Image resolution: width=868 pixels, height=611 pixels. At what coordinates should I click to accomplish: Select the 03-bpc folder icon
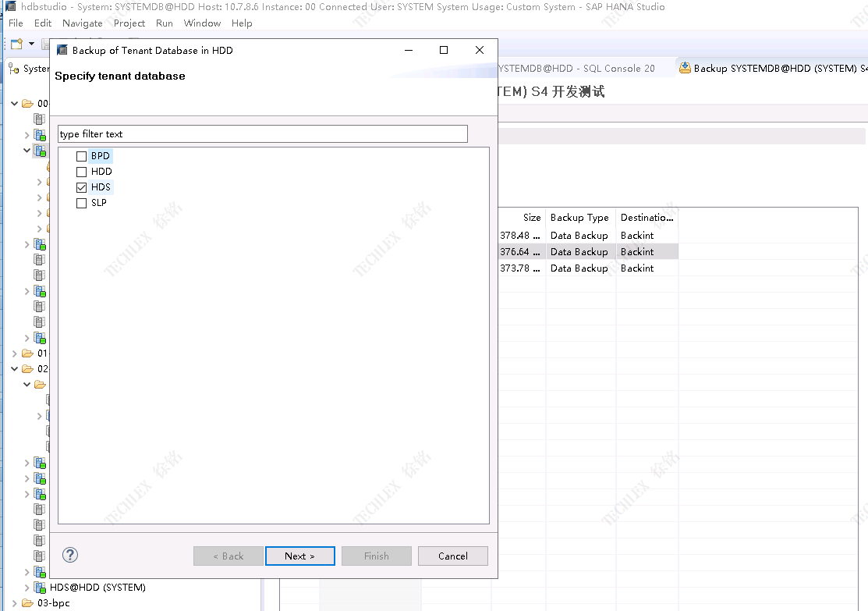(x=27, y=603)
